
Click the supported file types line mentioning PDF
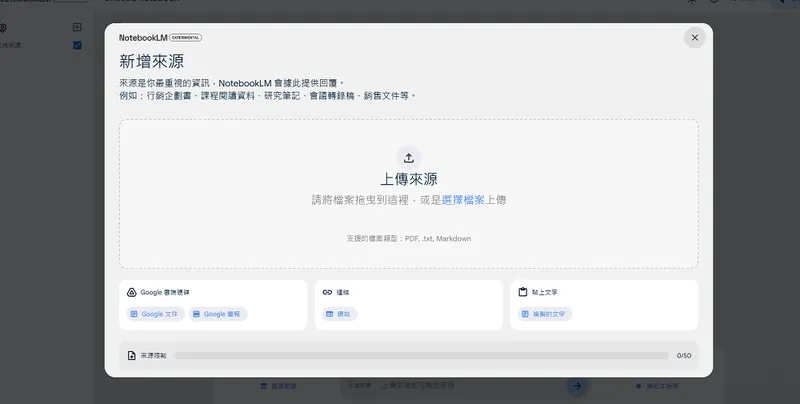[409, 239]
